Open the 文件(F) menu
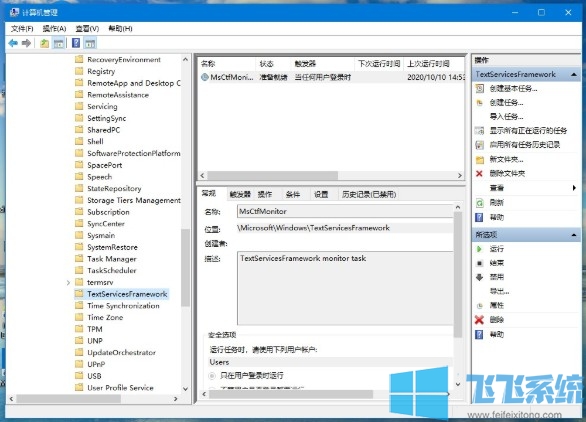 22,28
